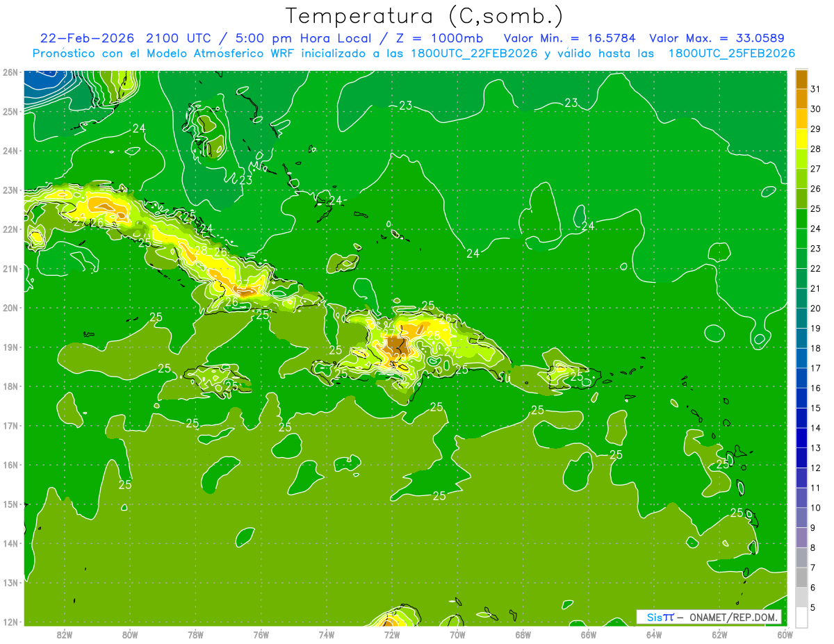Click 'Valor Min. = 16.5784' value
The height and width of the screenshot is (644, 834).
point(571,38)
